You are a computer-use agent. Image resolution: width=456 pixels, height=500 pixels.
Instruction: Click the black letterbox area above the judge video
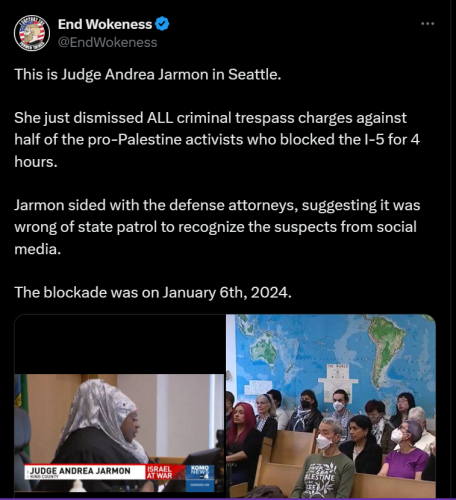click(119, 344)
